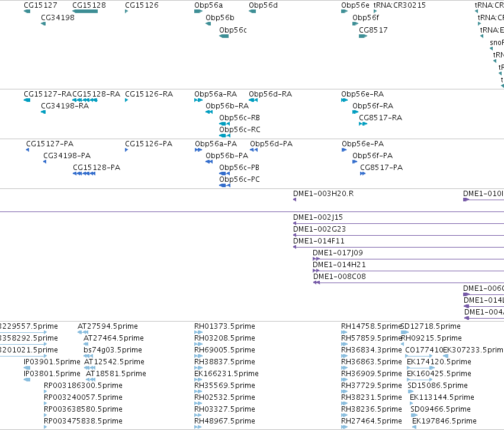Screen dimensions: 504x430
Task: Select the Obp56f-PA label
Action: 373,156
